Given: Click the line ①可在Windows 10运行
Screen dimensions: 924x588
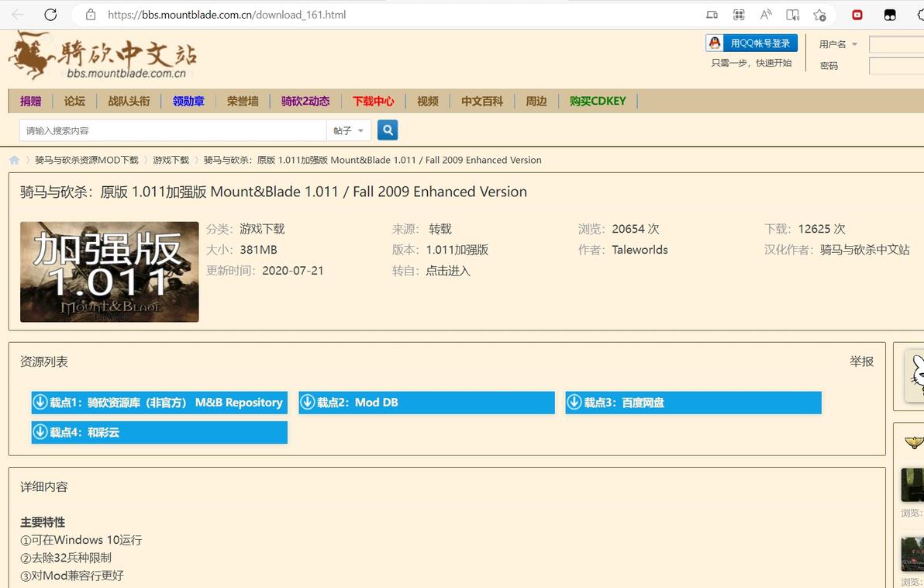Looking at the screenshot, I should click(81, 540).
